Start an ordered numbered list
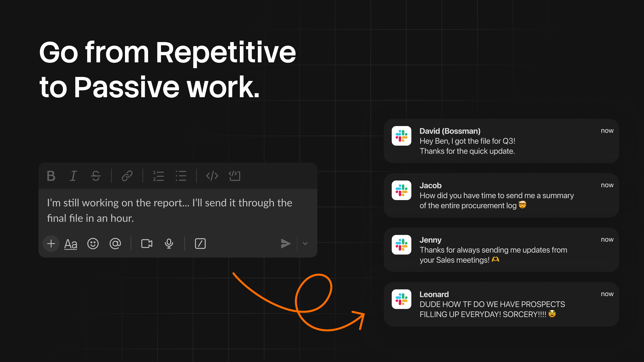The image size is (644, 362). [158, 176]
